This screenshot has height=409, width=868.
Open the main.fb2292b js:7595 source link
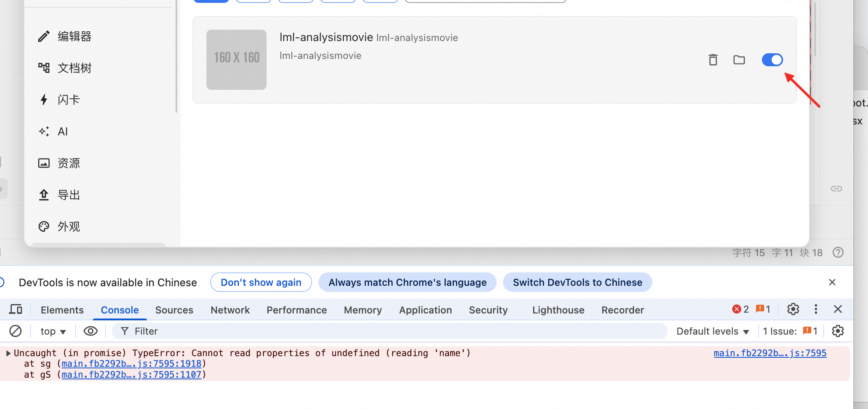pyautogui.click(x=770, y=353)
